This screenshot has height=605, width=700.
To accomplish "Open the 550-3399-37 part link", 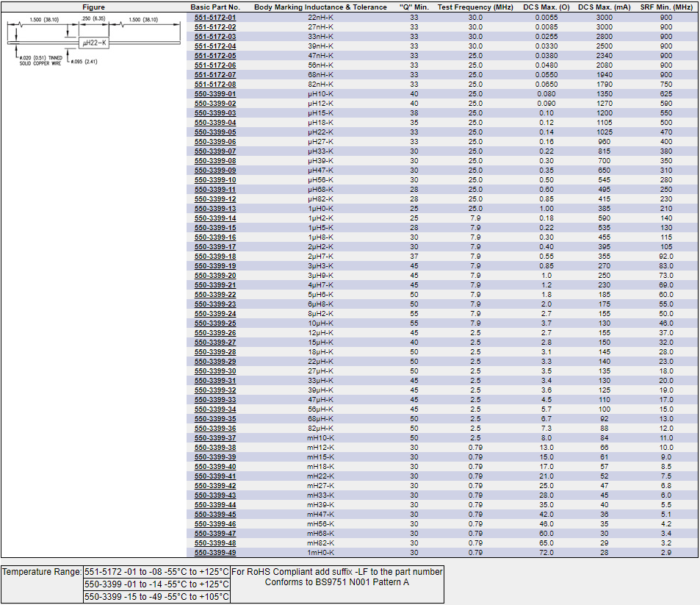I will click(215, 437).
